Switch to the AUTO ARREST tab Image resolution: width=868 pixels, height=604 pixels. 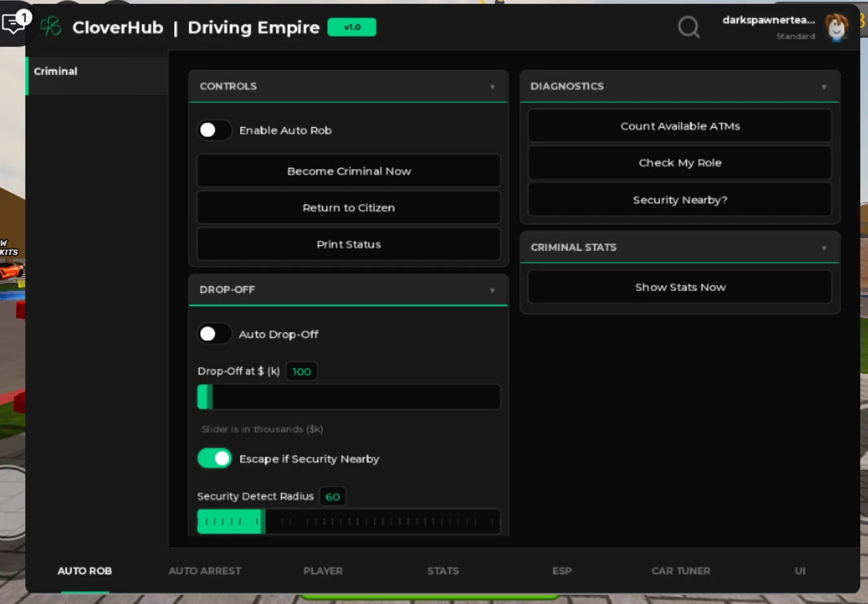pos(205,571)
